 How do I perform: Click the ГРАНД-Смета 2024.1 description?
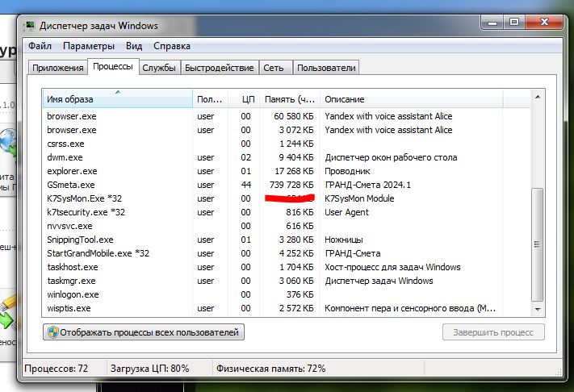[x=367, y=185]
